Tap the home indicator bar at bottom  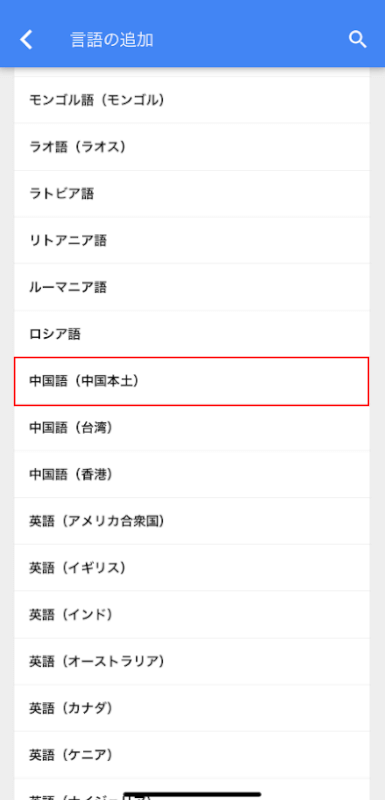192,794
